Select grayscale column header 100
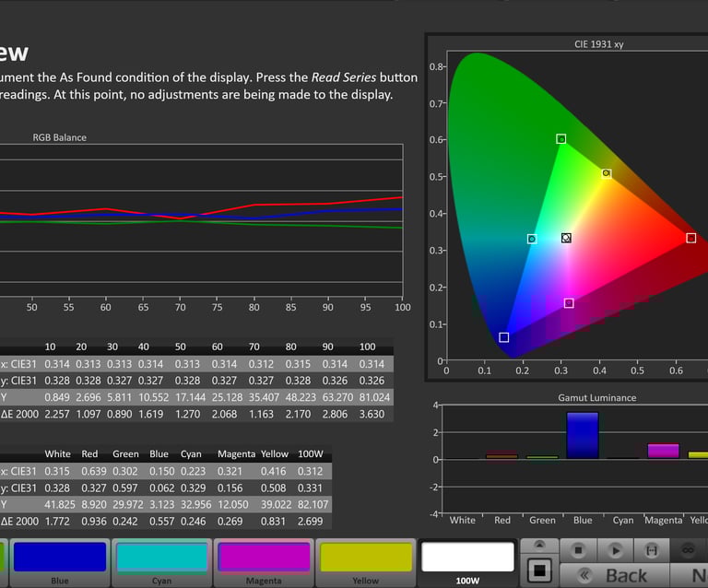Image resolution: width=708 pixels, height=588 pixels. coord(367,347)
